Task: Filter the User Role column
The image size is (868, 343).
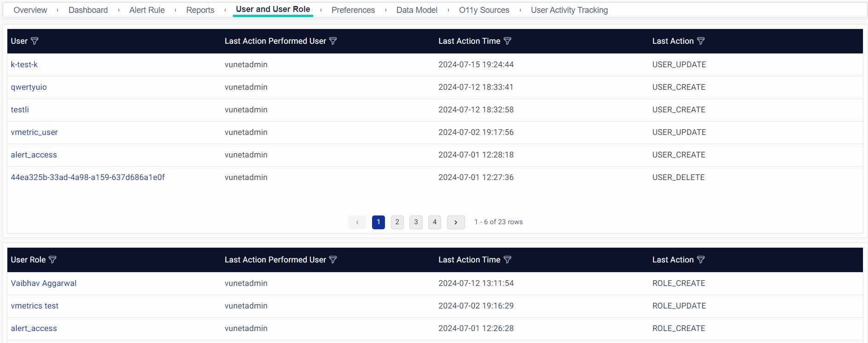Action: pos(52,260)
